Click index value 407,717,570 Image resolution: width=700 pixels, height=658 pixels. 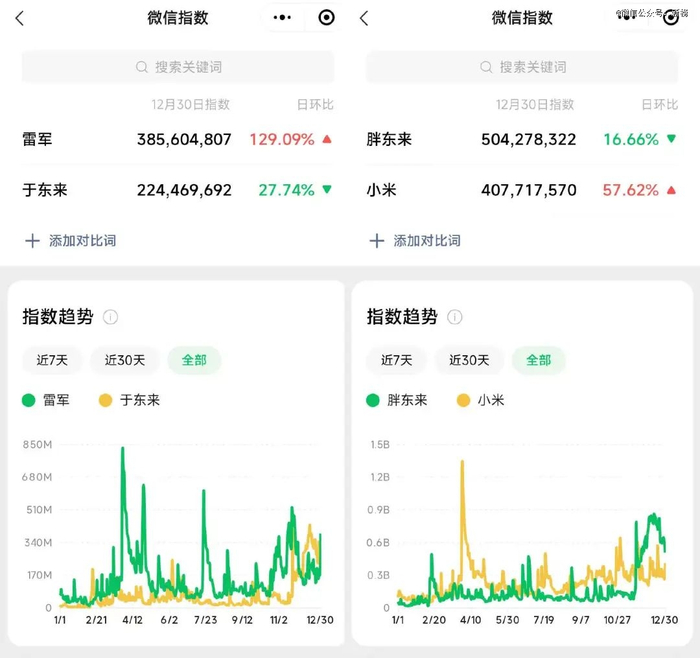point(529,190)
